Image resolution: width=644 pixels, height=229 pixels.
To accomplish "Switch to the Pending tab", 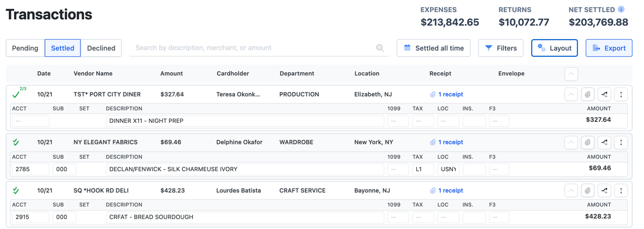I will (x=25, y=48).
